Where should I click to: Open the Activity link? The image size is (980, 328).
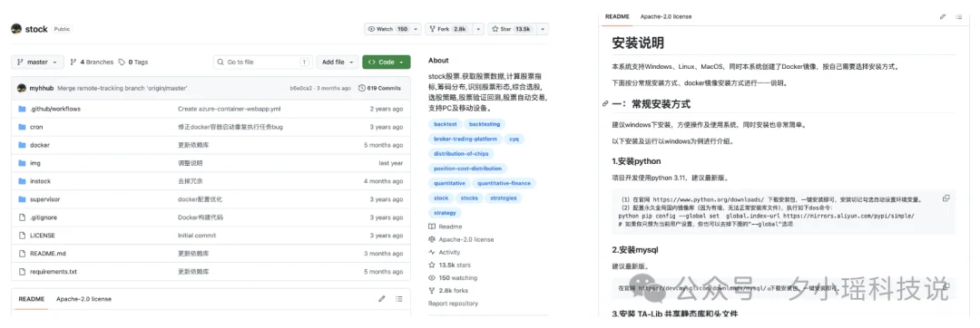click(x=445, y=253)
